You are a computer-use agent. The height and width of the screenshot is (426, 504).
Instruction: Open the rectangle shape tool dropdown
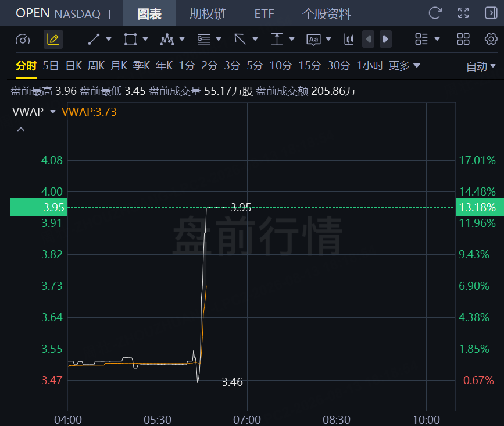tap(145, 39)
